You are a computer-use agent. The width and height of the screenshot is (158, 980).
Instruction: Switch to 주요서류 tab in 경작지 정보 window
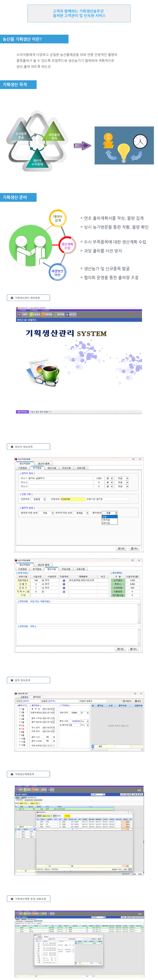point(66,468)
